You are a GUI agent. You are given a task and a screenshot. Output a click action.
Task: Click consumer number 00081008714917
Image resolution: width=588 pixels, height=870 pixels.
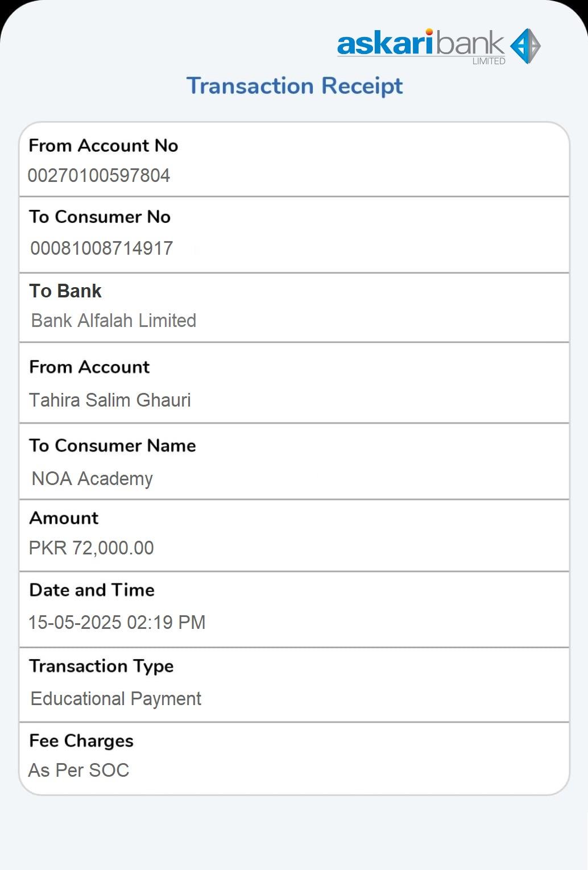(x=102, y=248)
